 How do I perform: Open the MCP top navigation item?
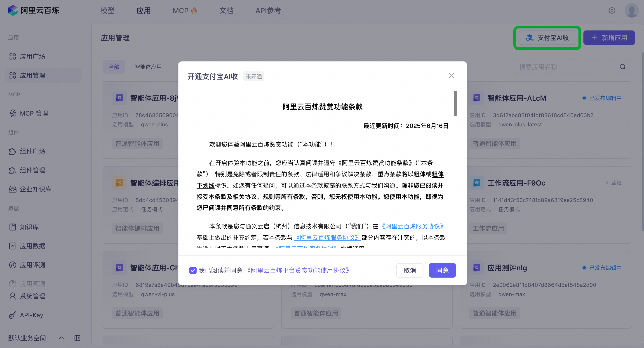[185, 10]
